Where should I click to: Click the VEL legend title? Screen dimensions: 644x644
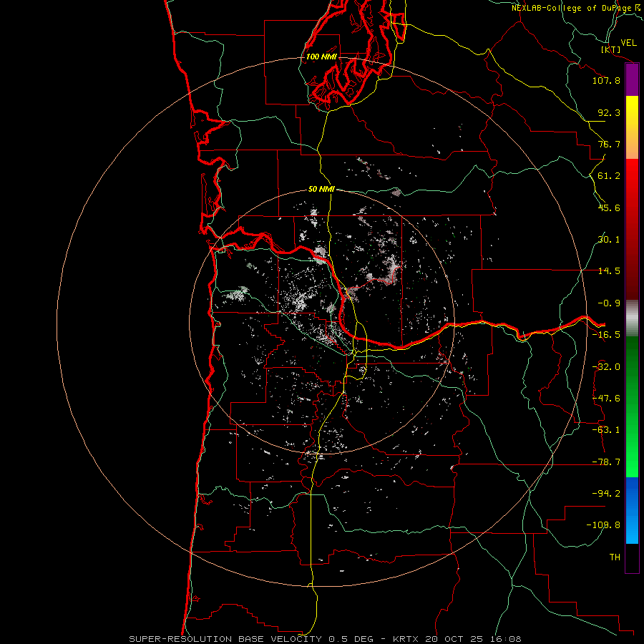pos(628,42)
